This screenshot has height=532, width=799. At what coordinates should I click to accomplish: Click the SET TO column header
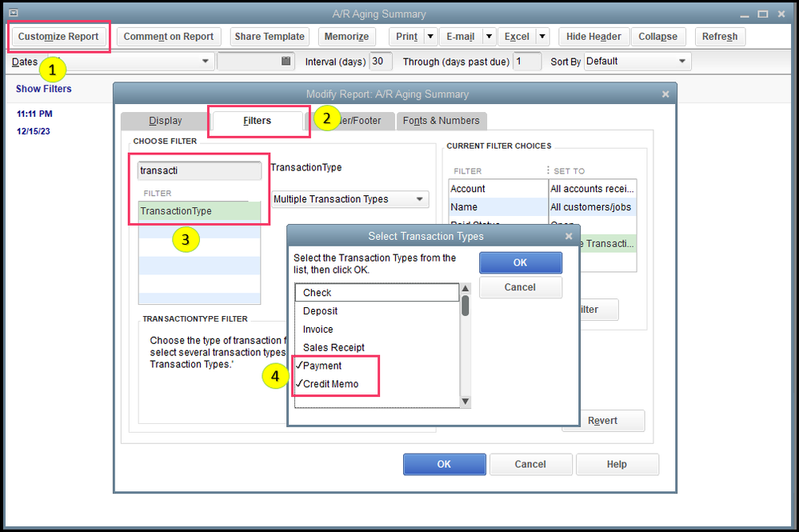(x=569, y=171)
